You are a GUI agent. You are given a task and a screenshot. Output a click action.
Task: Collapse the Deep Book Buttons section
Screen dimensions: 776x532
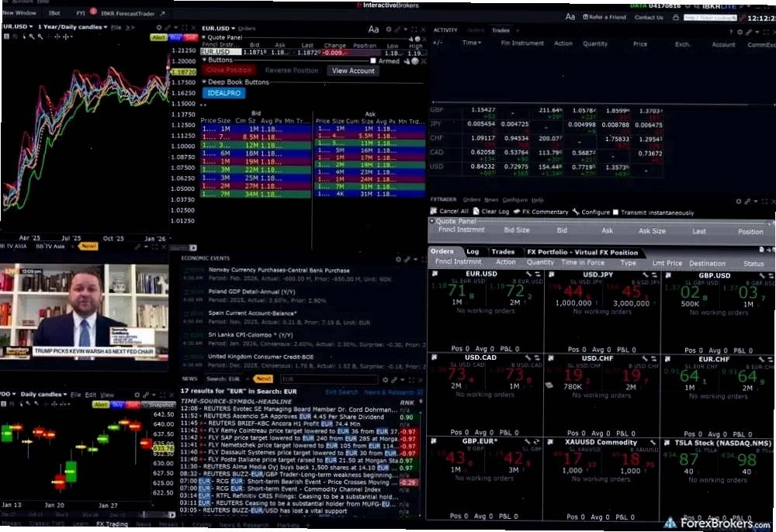(x=204, y=81)
